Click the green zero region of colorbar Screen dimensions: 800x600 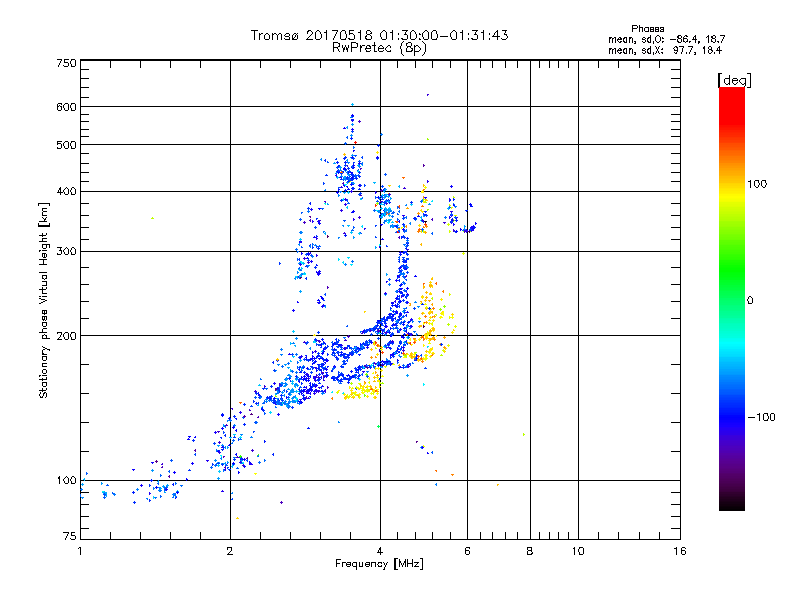[x=732, y=286]
